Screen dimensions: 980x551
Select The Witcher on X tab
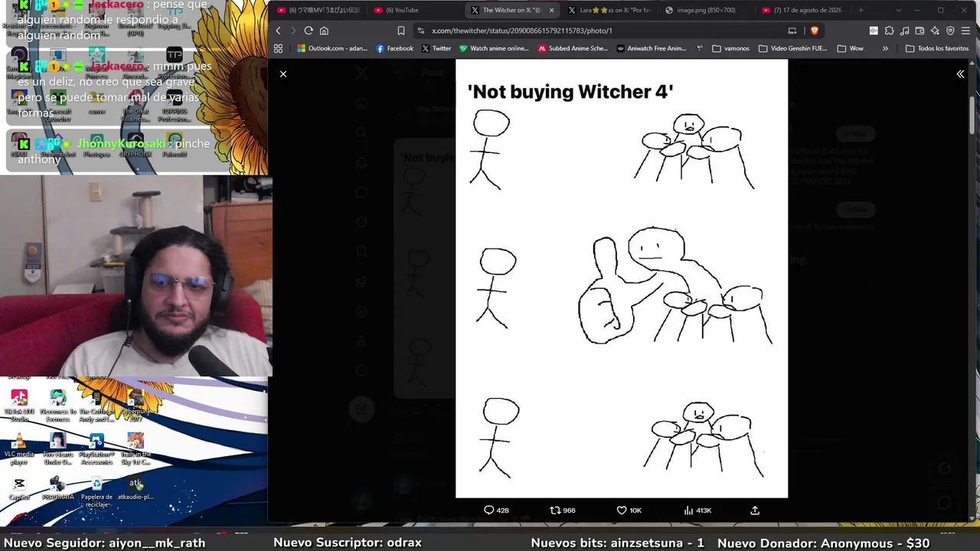511,10
